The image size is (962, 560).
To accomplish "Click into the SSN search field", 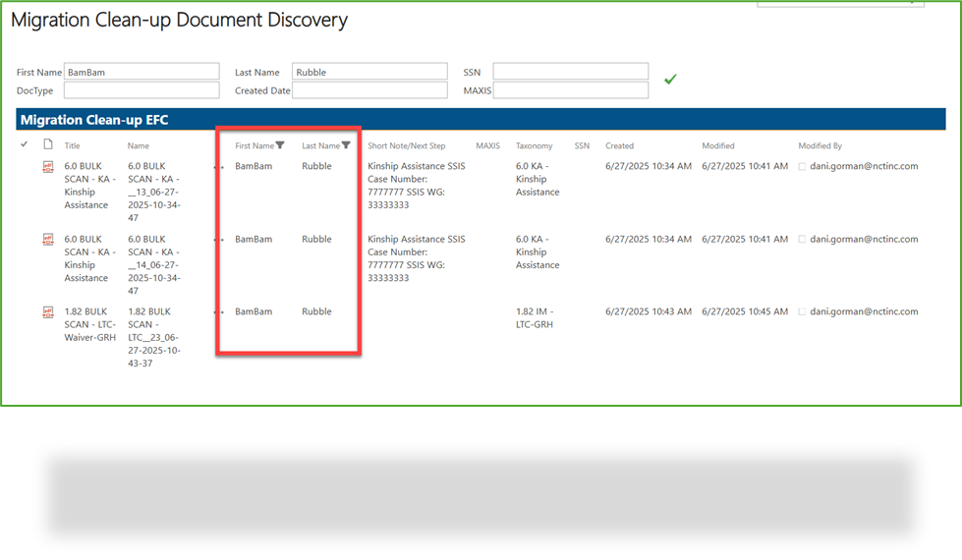I will pyautogui.click(x=571, y=72).
